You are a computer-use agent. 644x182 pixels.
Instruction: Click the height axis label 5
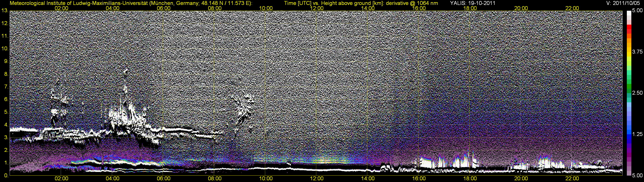click(x=6, y=112)
